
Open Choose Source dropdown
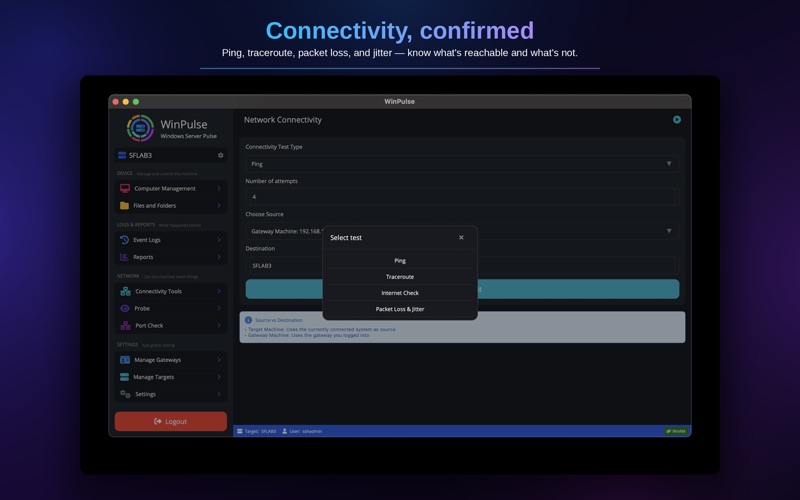click(x=462, y=231)
